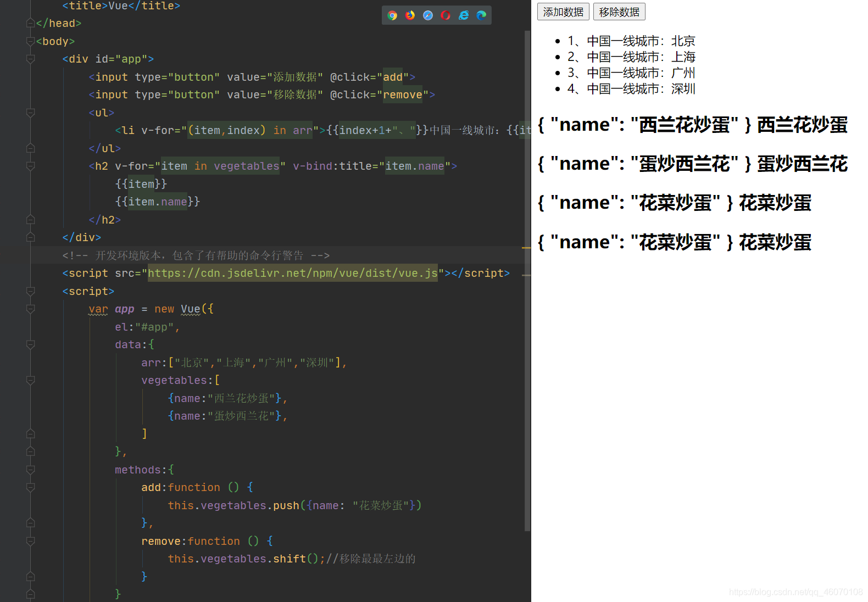Viewport: 868px width, 602px height.
Task: Open the page preview in Opera
Action: point(446,15)
